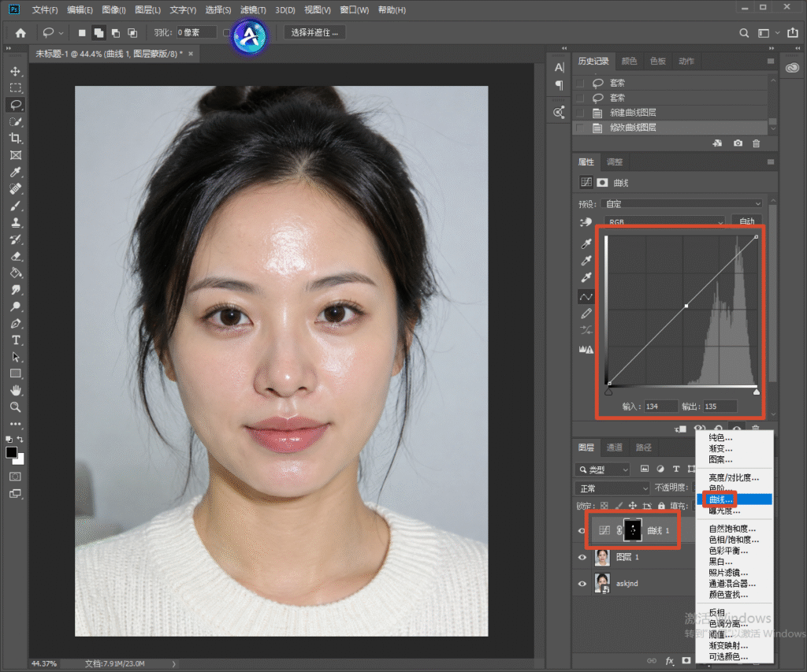Open the 图像(I) menu
Screen dimensions: 807x672
[113, 9]
